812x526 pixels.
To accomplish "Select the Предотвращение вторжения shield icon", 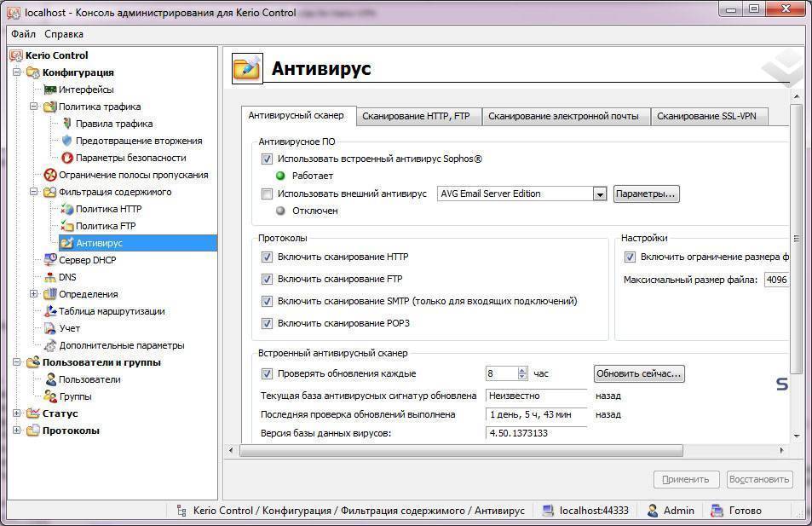I will pyautogui.click(x=66, y=141).
